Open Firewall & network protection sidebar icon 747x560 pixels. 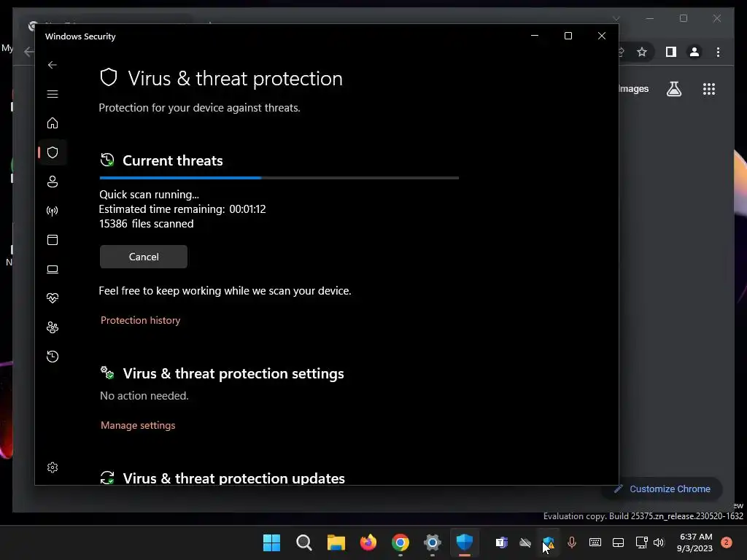point(53,211)
